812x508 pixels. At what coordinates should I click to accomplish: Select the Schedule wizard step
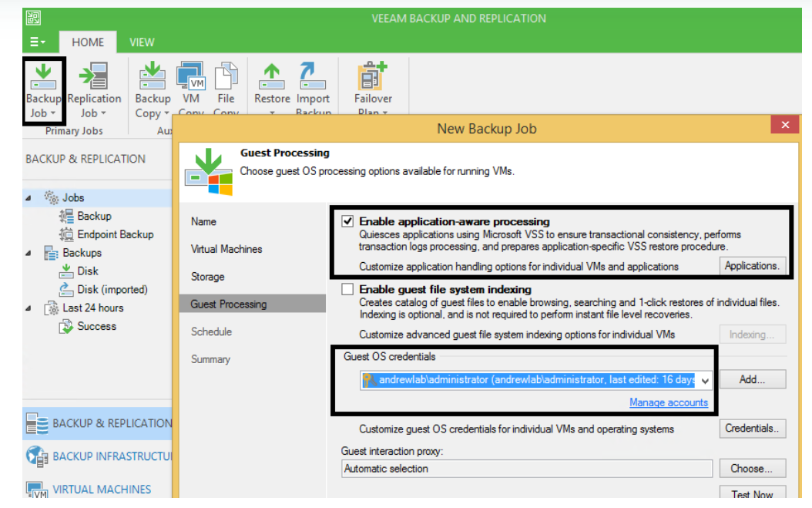pyautogui.click(x=211, y=331)
